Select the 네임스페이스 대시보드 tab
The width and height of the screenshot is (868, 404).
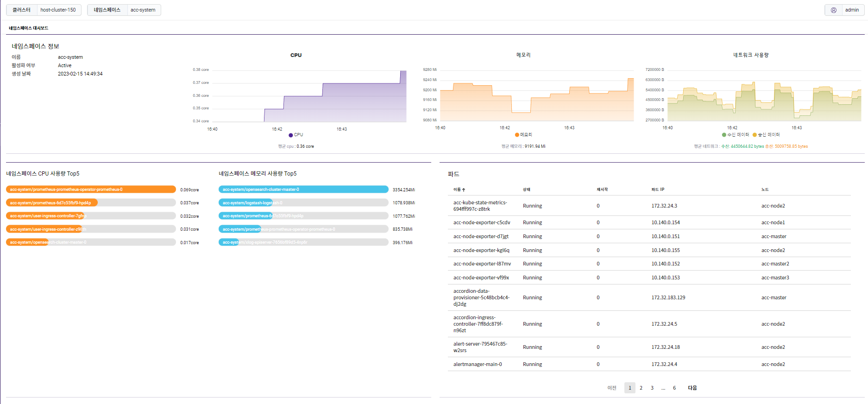28,28
